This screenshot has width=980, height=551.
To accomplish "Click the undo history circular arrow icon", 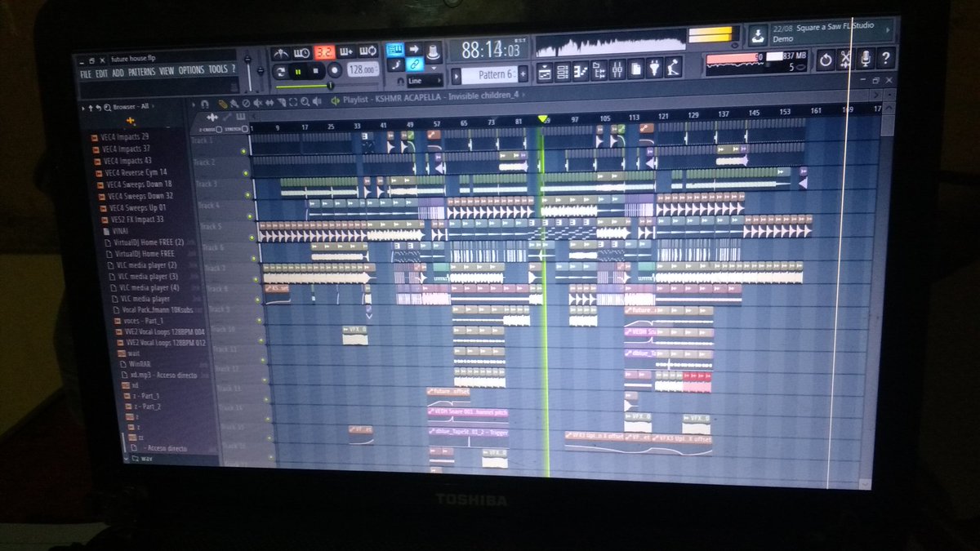I will point(825,60).
